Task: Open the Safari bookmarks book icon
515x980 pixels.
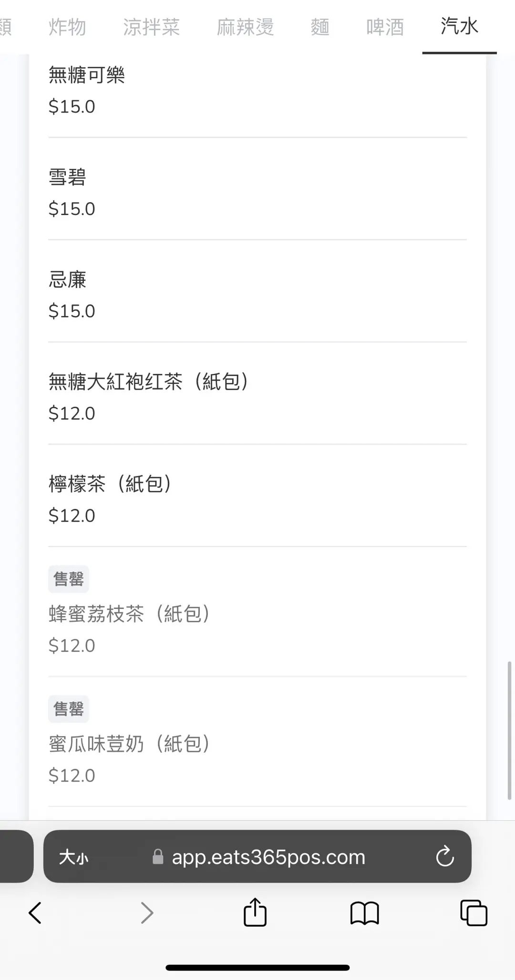Action: [x=364, y=913]
